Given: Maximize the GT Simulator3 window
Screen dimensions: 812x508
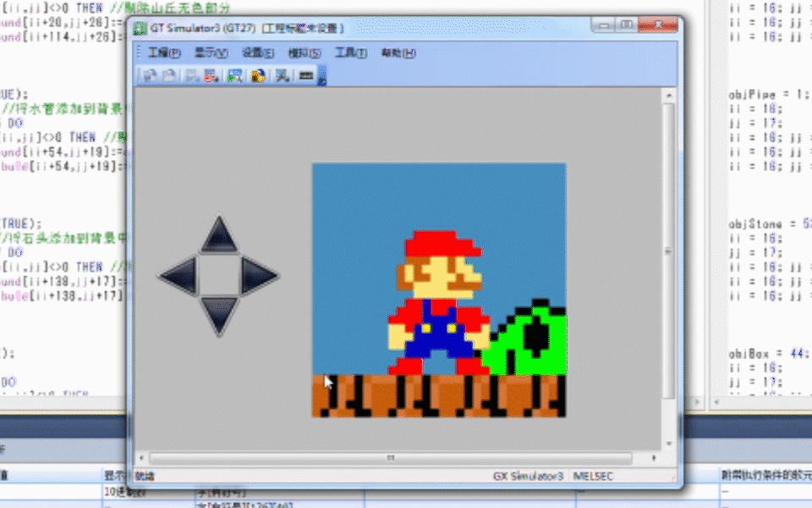Looking at the screenshot, I should (x=627, y=25).
